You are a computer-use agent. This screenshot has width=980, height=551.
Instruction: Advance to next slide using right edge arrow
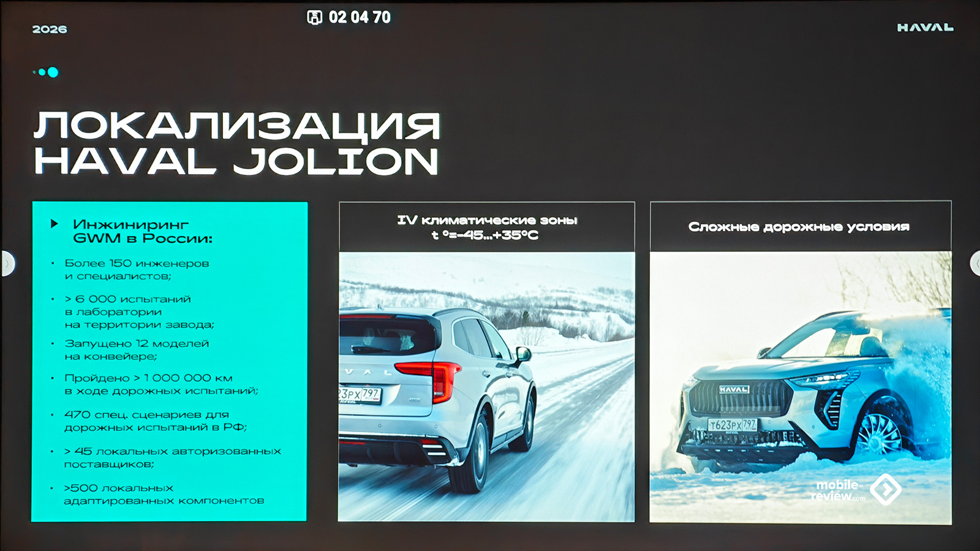point(975,264)
